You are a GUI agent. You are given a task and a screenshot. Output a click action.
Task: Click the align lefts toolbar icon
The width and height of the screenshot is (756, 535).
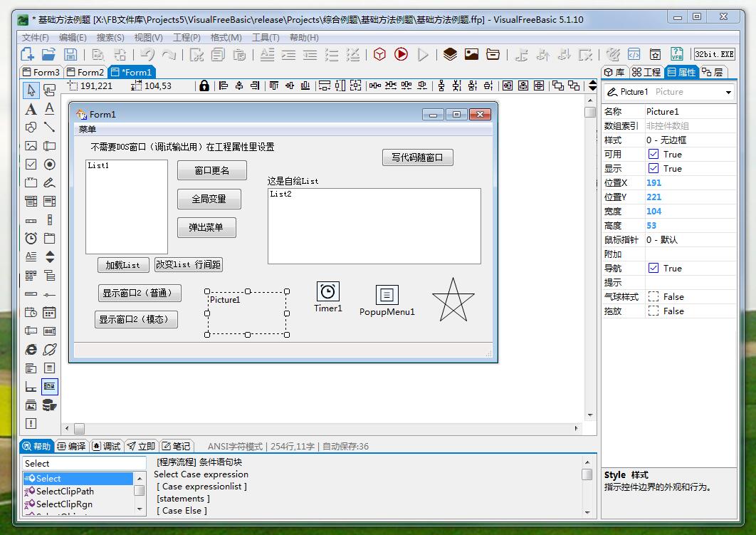224,86
